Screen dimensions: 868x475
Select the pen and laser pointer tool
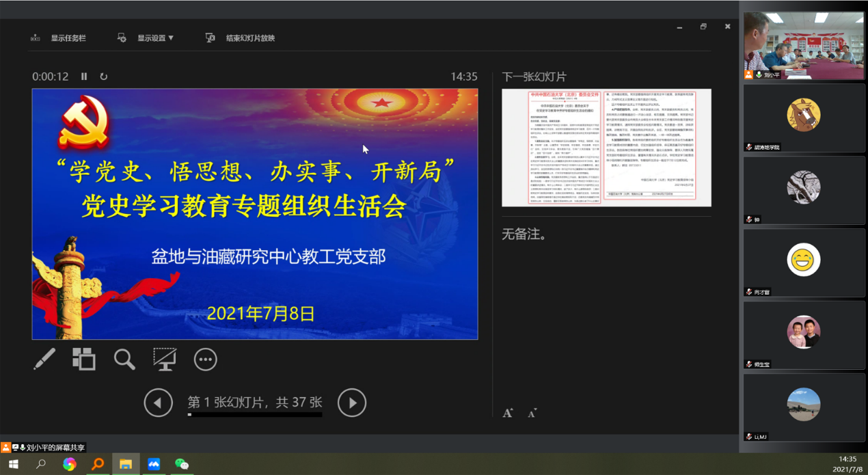[x=44, y=359]
